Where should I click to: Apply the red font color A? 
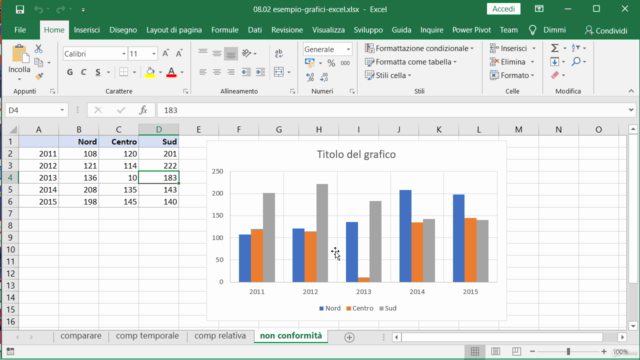[171, 72]
